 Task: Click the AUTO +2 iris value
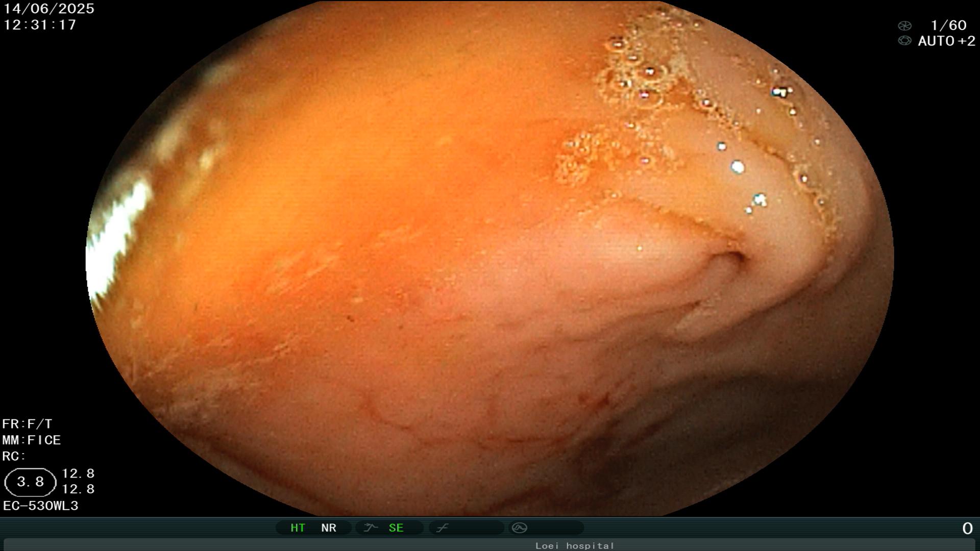tap(946, 41)
